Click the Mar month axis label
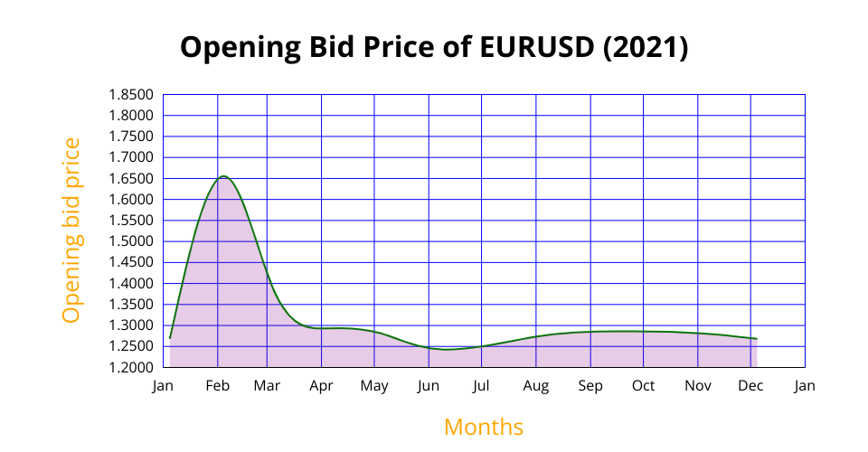The height and width of the screenshot is (452, 868). pos(267,386)
